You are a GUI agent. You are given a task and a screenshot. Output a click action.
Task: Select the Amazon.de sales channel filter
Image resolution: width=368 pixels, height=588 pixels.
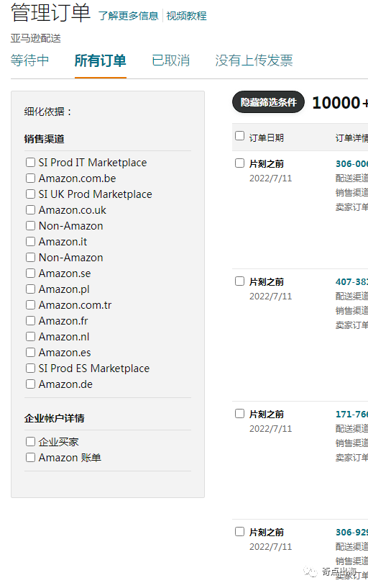(x=30, y=384)
